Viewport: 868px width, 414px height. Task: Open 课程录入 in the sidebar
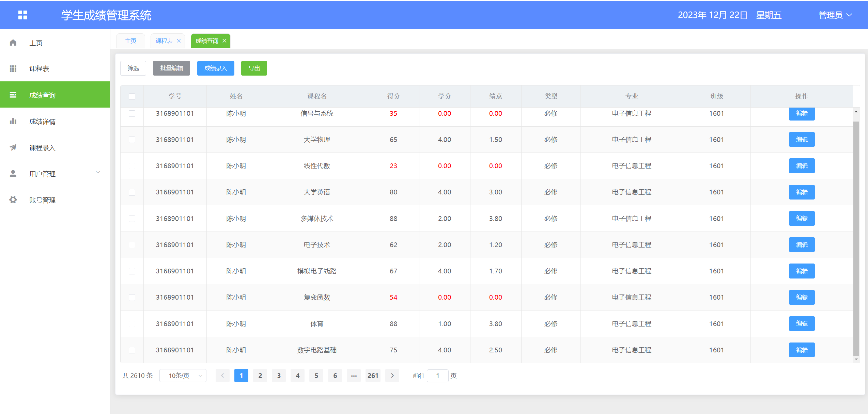point(55,147)
